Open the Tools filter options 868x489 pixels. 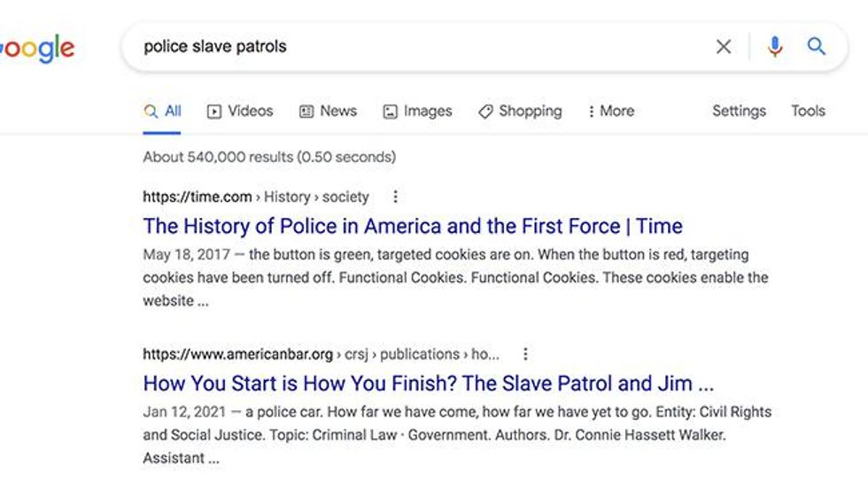click(x=808, y=111)
